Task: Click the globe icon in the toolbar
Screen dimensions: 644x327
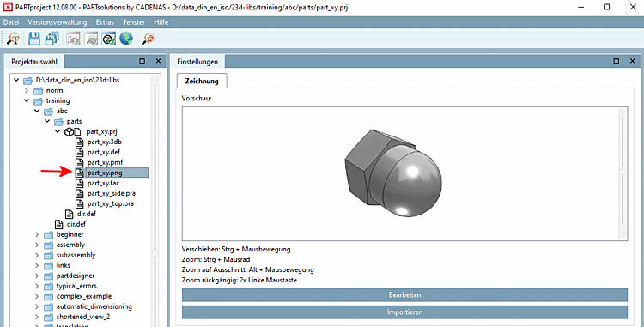Action: (126, 39)
